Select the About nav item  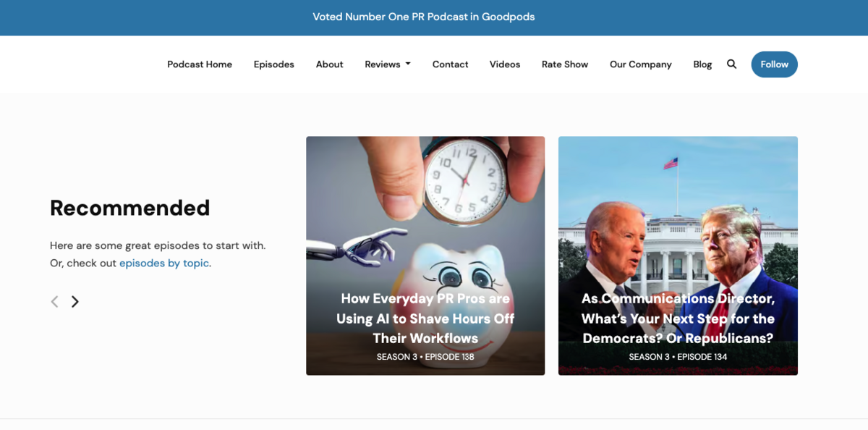(x=329, y=64)
